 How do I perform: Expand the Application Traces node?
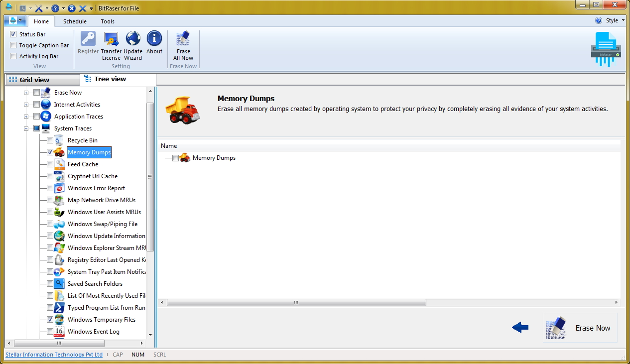pyautogui.click(x=26, y=117)
